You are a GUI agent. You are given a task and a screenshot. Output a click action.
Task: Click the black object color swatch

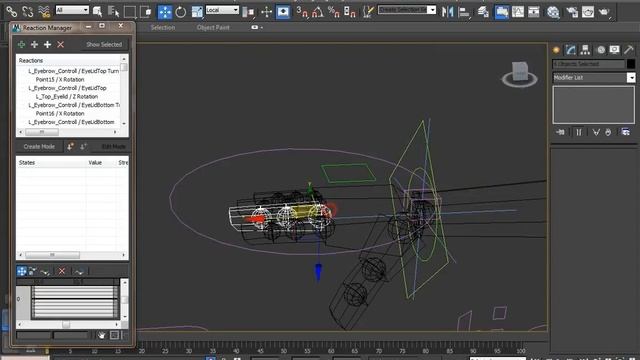pyautogui.click(x=631, y=64)
